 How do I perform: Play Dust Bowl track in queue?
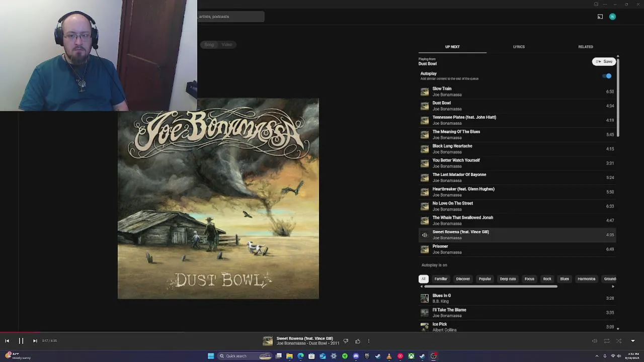click(517, 106)
